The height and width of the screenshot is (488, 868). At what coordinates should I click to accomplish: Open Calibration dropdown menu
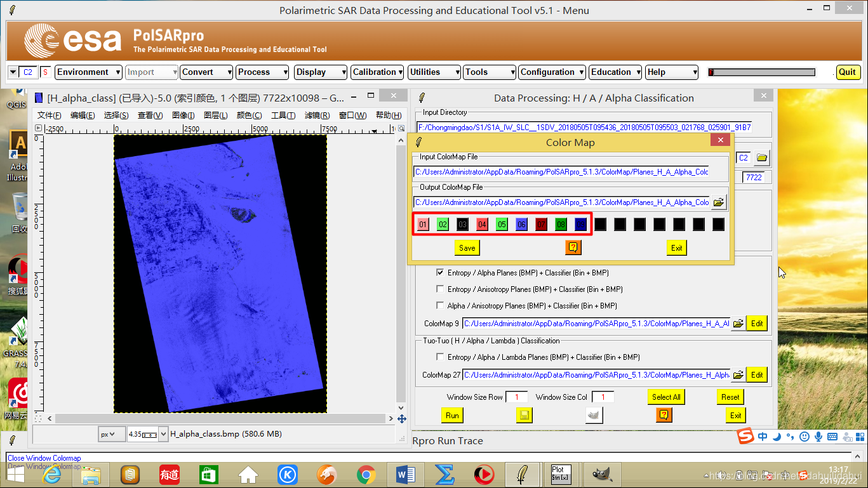point(377,72)
